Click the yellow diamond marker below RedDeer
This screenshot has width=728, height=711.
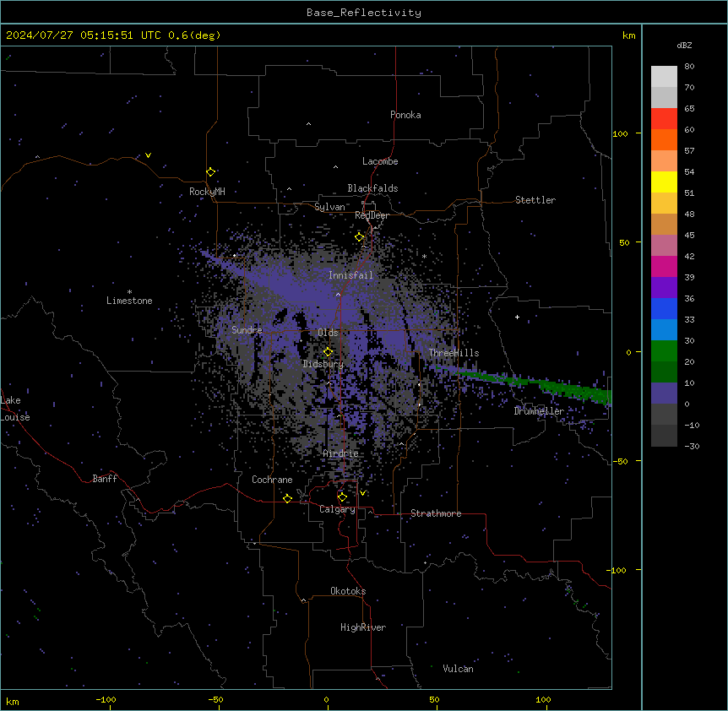(x=360, y=237)
